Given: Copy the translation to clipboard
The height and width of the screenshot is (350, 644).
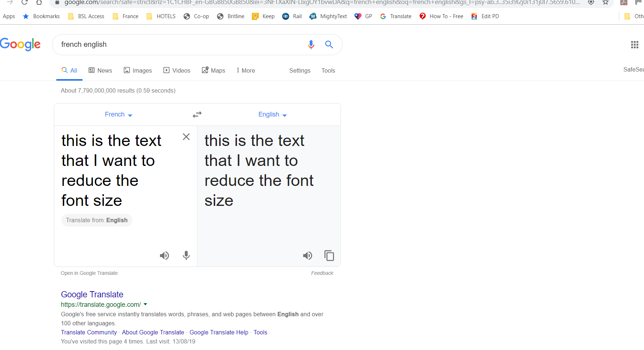Looking at the screenshot, I should 329,256.
